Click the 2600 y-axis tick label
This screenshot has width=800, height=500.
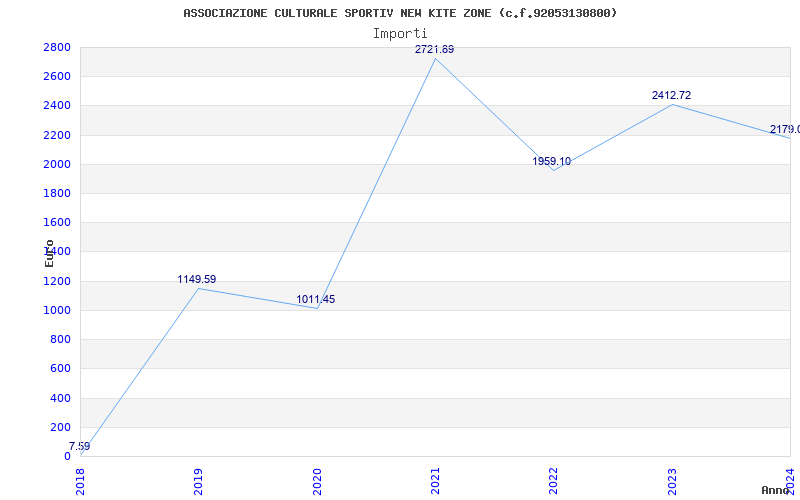tap(57, 77)
